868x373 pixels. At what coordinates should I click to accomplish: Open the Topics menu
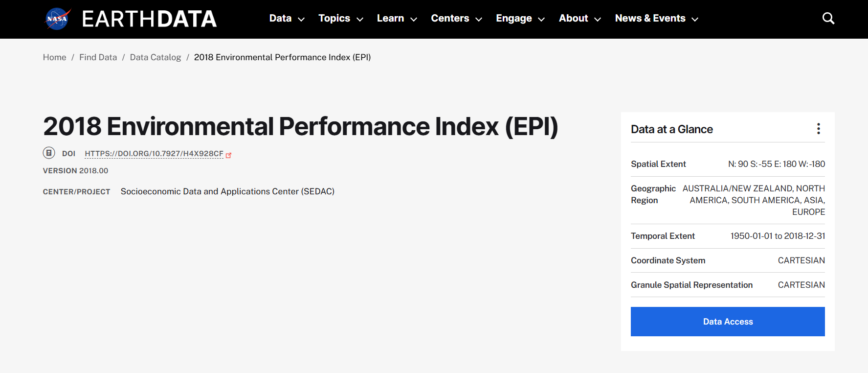point(334,19)
